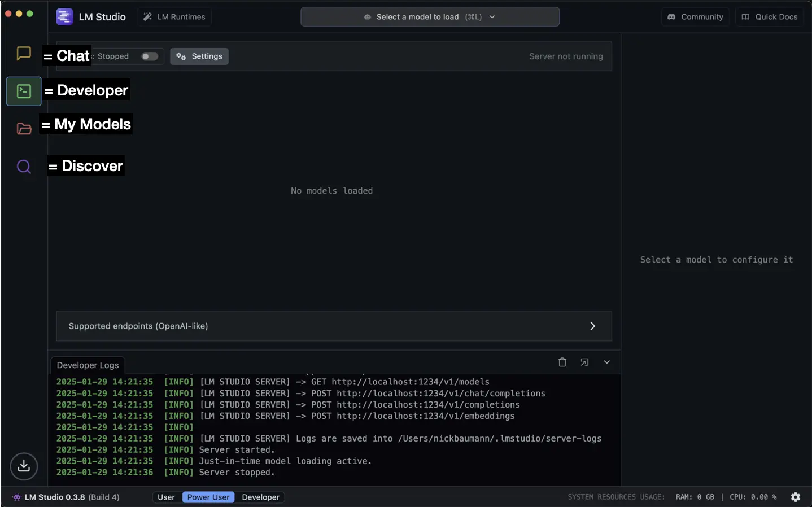812x507 pixels.
Task: Open app settings gear in status bar
Action: click(795, 497)
